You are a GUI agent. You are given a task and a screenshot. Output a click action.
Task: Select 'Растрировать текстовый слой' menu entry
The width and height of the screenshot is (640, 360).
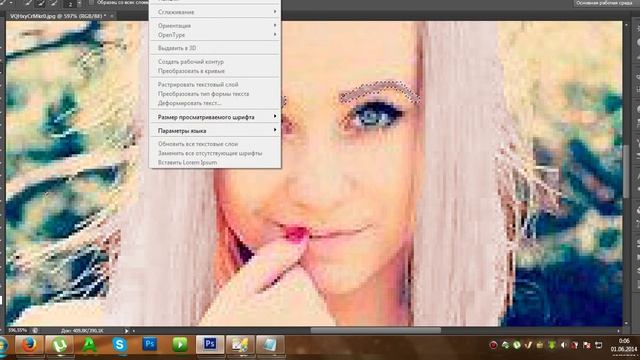(215, 84)
